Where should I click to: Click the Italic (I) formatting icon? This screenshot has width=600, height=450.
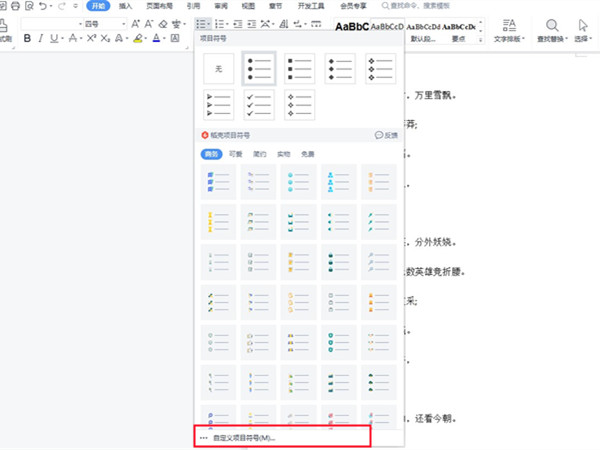click(42, 39)
